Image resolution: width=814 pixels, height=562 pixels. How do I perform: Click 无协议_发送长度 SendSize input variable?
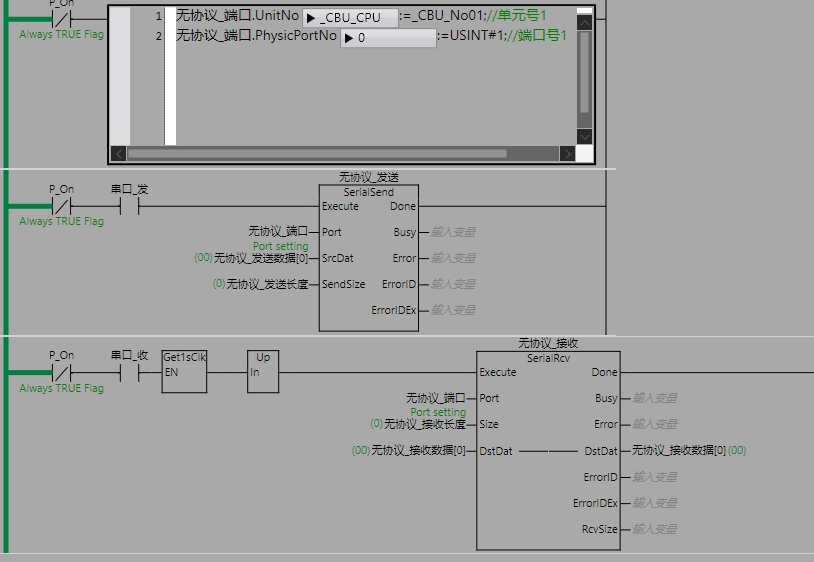pyautogui.click(x=266, y=284)
